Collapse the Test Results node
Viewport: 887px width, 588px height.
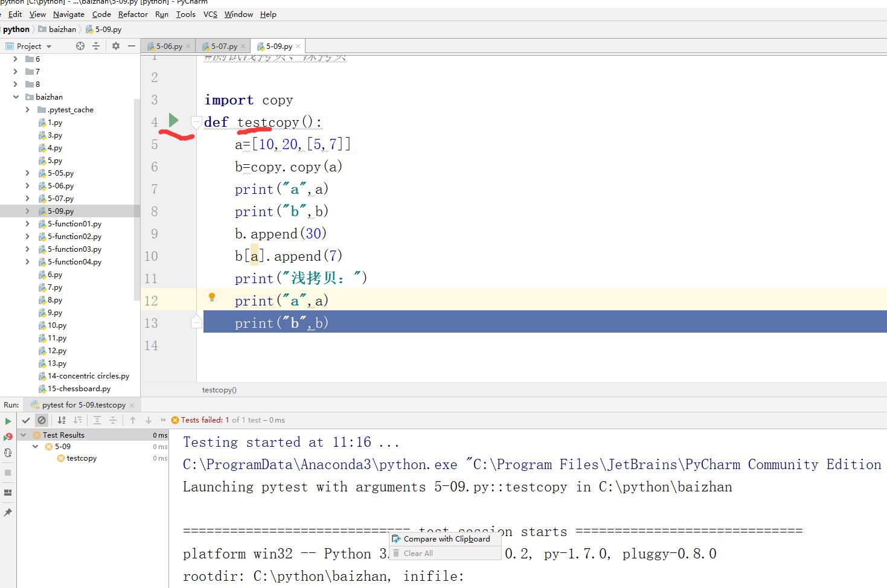point(24,435)
